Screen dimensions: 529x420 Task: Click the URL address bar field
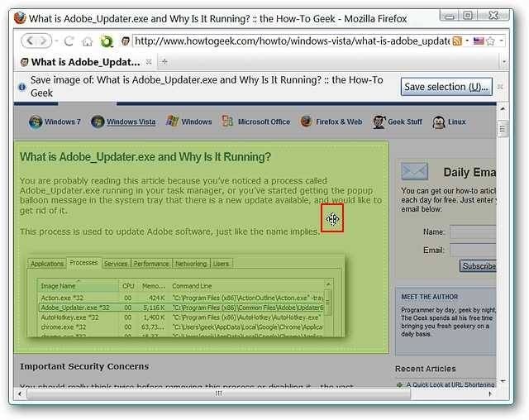(292, 41)
